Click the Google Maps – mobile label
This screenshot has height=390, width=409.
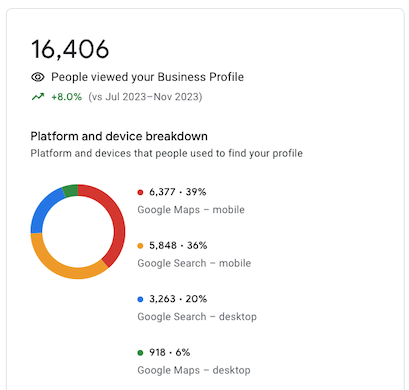[x=191, y=210]
